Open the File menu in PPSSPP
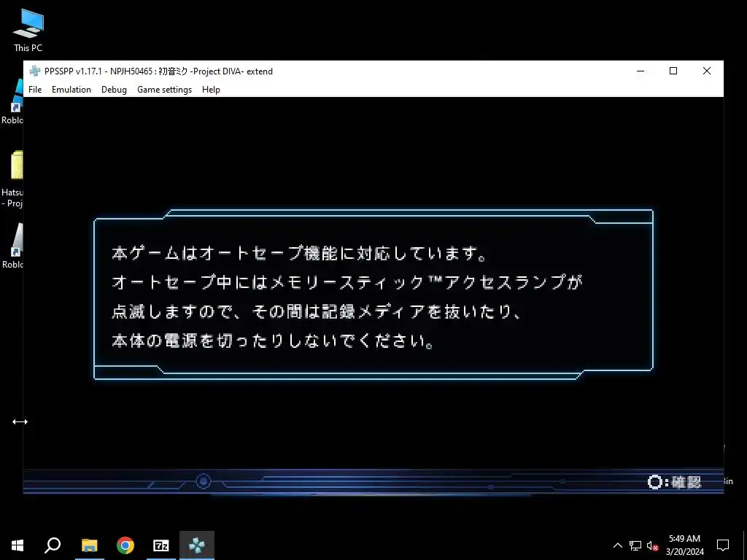 coord(35,90)
